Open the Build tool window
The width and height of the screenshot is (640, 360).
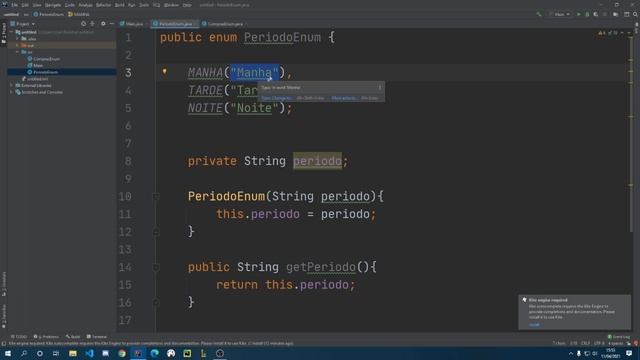click(73, 337)
